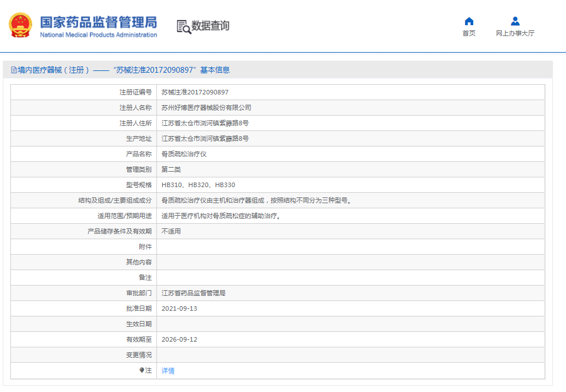Click approval department 江苏省药品监督管理局
The width and height of the screenshot is (566, 392).
point(194,293)
